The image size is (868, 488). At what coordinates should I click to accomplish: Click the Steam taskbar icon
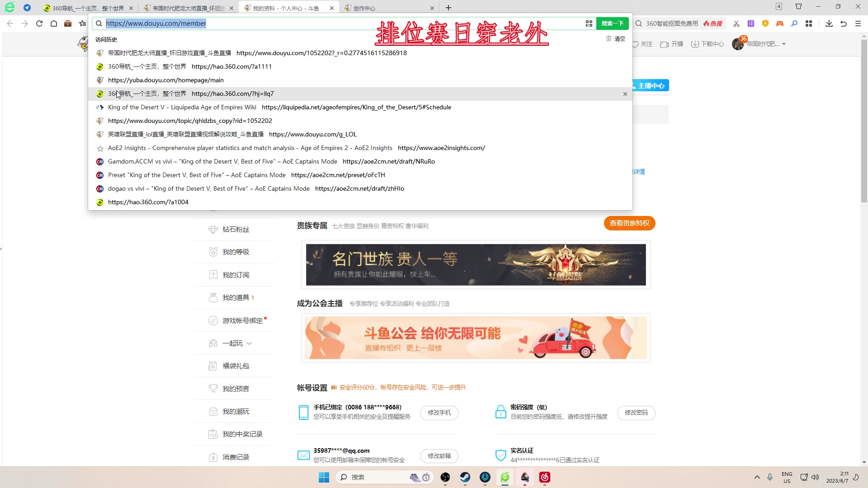point(465,477)
